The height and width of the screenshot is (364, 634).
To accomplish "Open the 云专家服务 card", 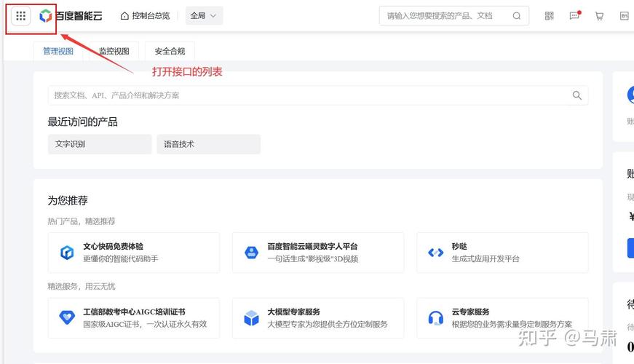I will pyautogui.click(x=502, y=318).
